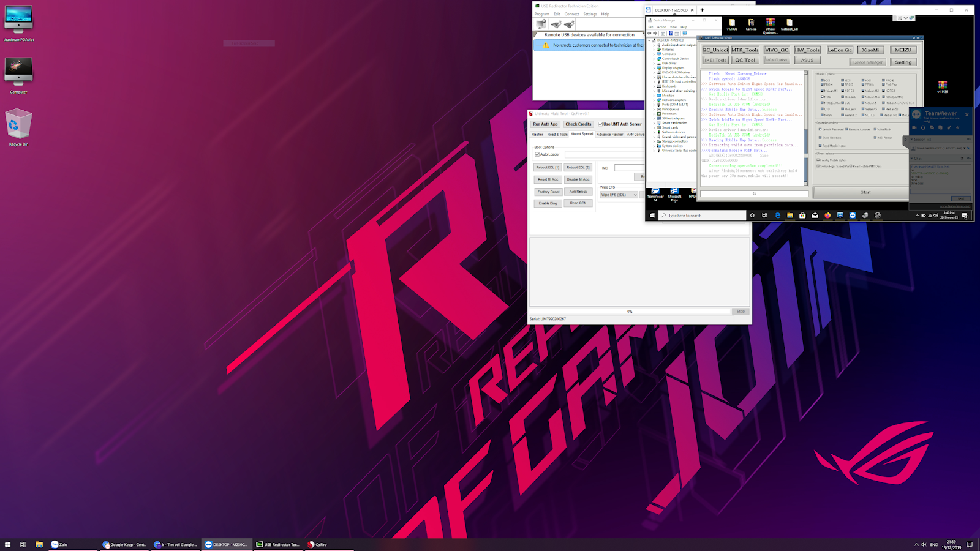This screenshot has width=980, height=551.
Task: Open Firefox from the remote taskbar
Action: point(827,216)
